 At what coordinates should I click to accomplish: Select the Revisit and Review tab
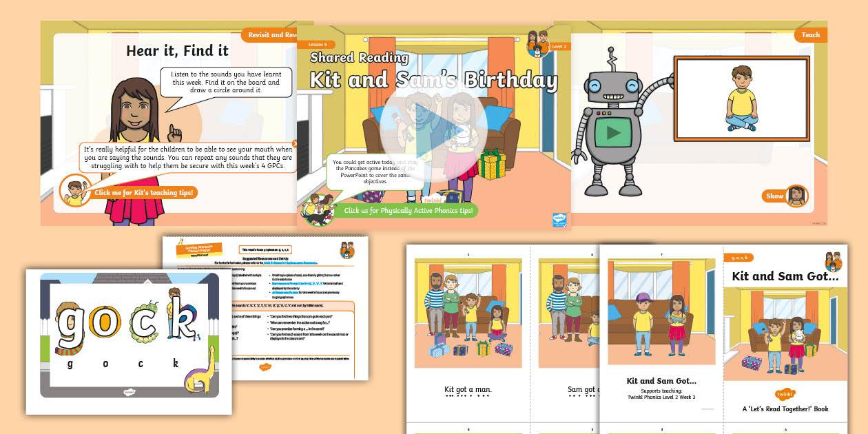[x=269, y=35]
